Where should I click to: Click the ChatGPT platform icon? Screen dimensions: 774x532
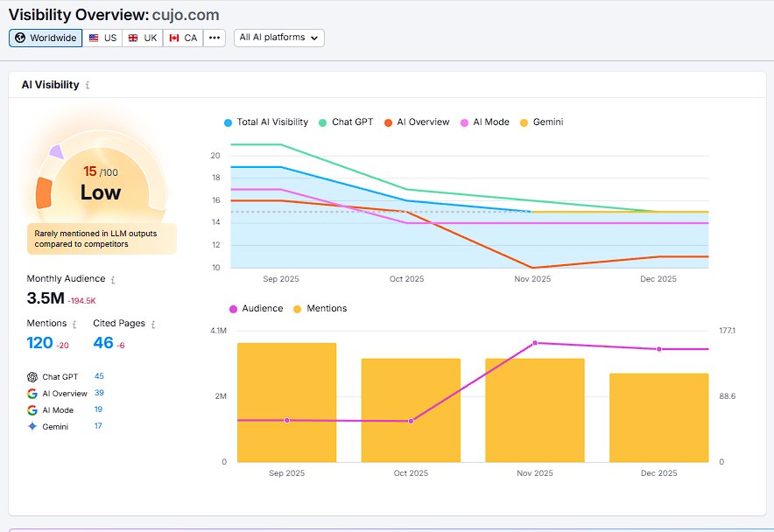point(32,376)
